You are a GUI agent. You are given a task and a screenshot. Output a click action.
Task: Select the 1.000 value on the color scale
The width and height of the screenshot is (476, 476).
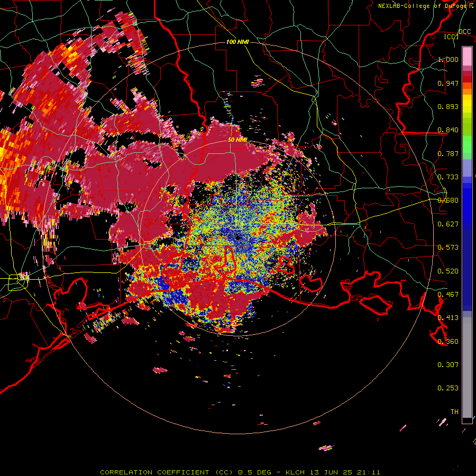448,59
